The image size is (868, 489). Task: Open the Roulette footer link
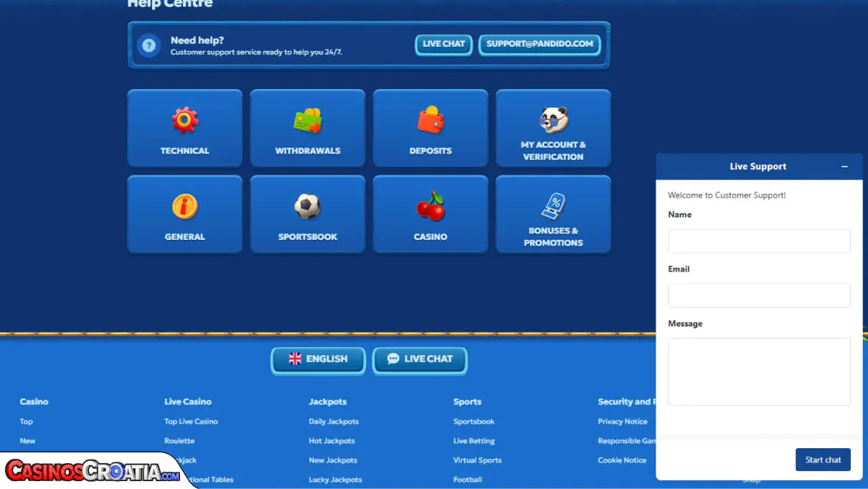[x=179, y=441]
